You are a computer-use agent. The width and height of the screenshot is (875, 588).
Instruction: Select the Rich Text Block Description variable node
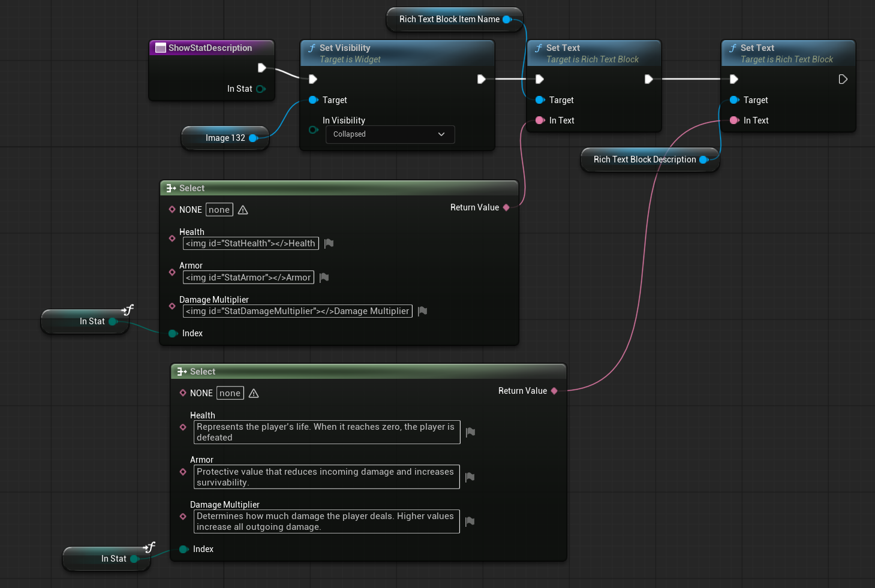tap(644, 159)
